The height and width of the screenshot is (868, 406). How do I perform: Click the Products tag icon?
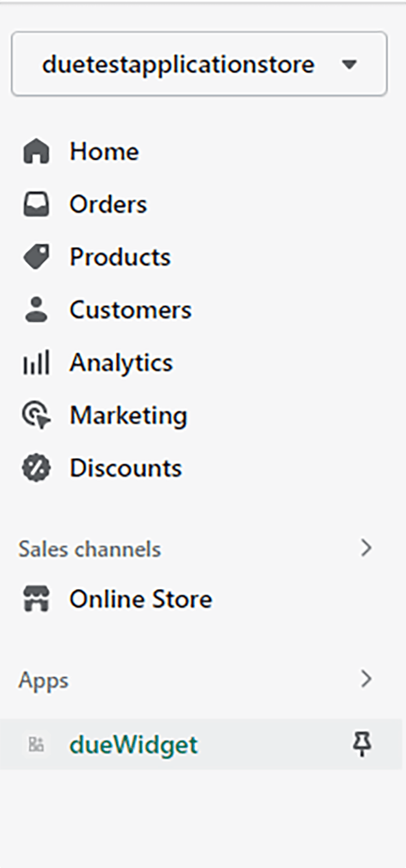pyautogui.click(x=36, y=257)
